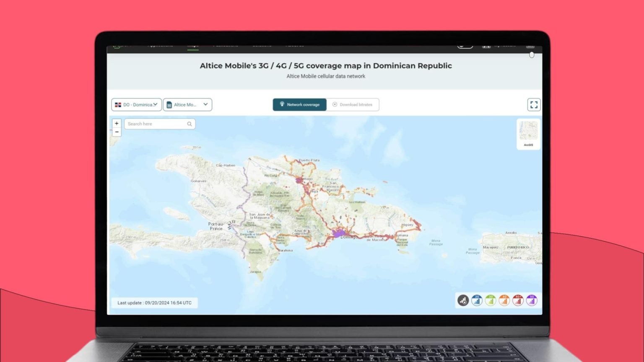Toggle the Network coverage view
644x362 pixels.
[299, 104]
